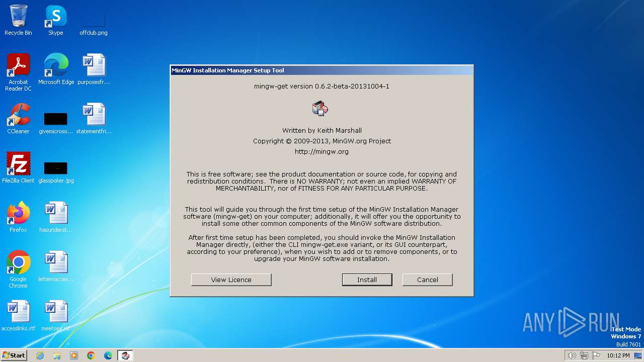The width and height of the screenshot is (644, 362).
Task: Open the Start menu
Action: (14, 355)
